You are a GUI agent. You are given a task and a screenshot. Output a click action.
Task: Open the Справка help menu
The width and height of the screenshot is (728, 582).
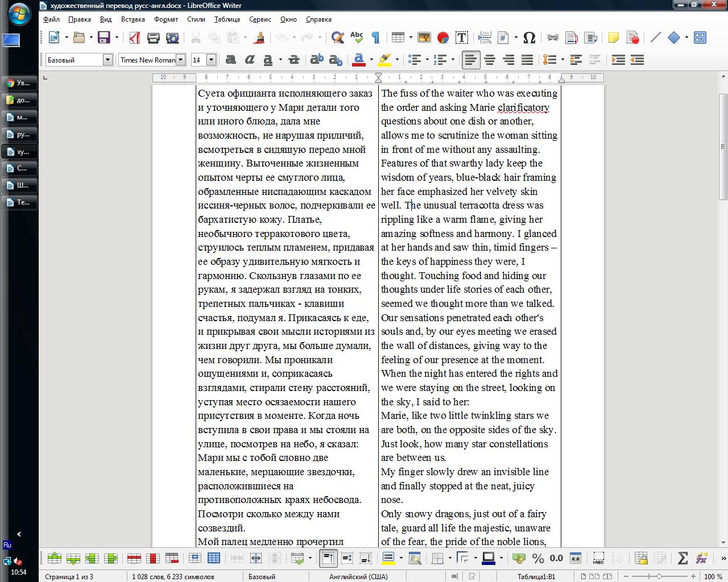[x=318, y=19]
